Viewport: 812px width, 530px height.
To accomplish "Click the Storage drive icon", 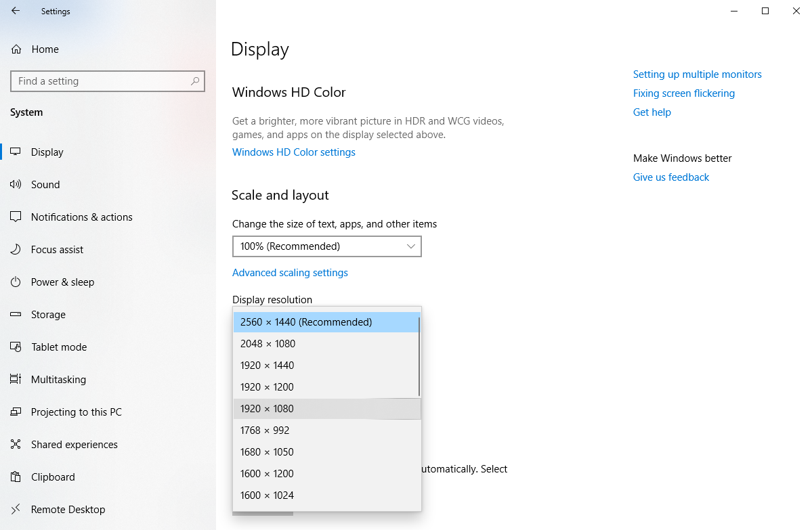I will [x=16, y=314].
